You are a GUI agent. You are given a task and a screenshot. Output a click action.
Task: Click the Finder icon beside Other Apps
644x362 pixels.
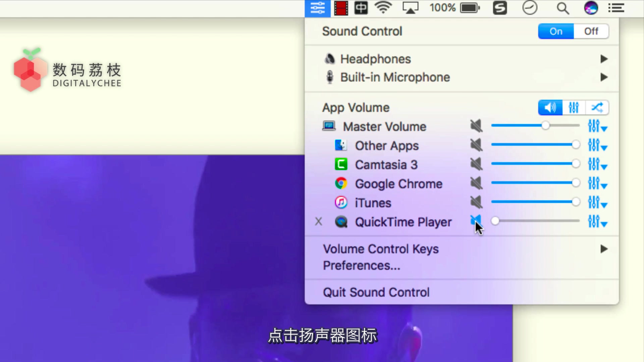(x=341, y=145)
